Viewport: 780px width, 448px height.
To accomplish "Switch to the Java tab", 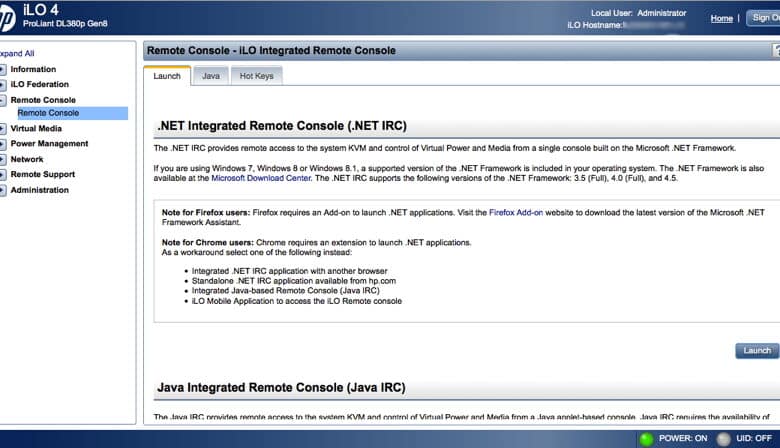I will tap(211, 76).
